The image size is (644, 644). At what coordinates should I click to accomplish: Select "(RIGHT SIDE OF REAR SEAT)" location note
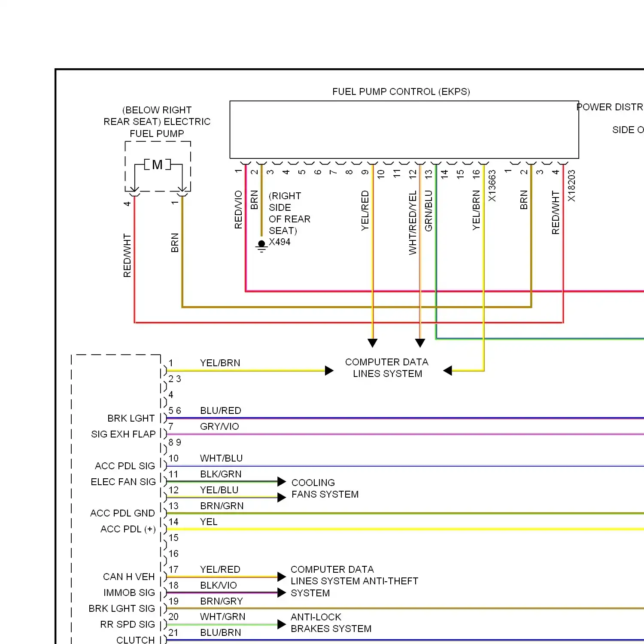coord(289,213)
